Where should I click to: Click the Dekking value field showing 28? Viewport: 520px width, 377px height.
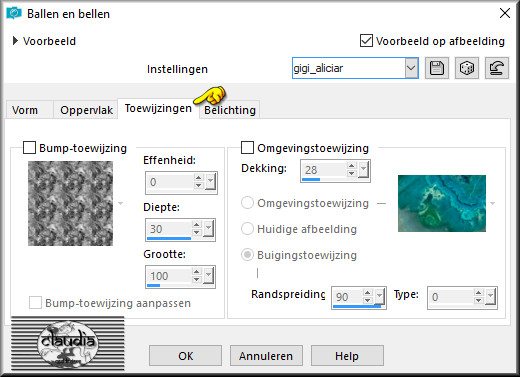click(324, 169)
